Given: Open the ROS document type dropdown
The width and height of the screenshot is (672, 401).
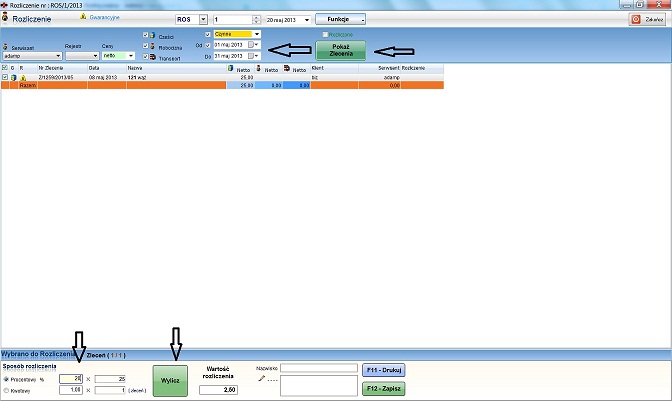Looking at the screenshot, I should (x=204, y=20).
